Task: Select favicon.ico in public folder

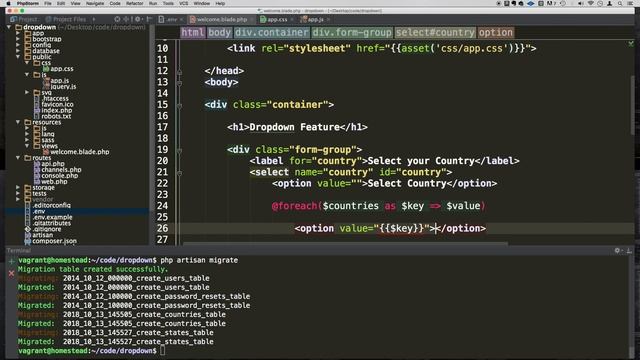Action: point(57,104)
